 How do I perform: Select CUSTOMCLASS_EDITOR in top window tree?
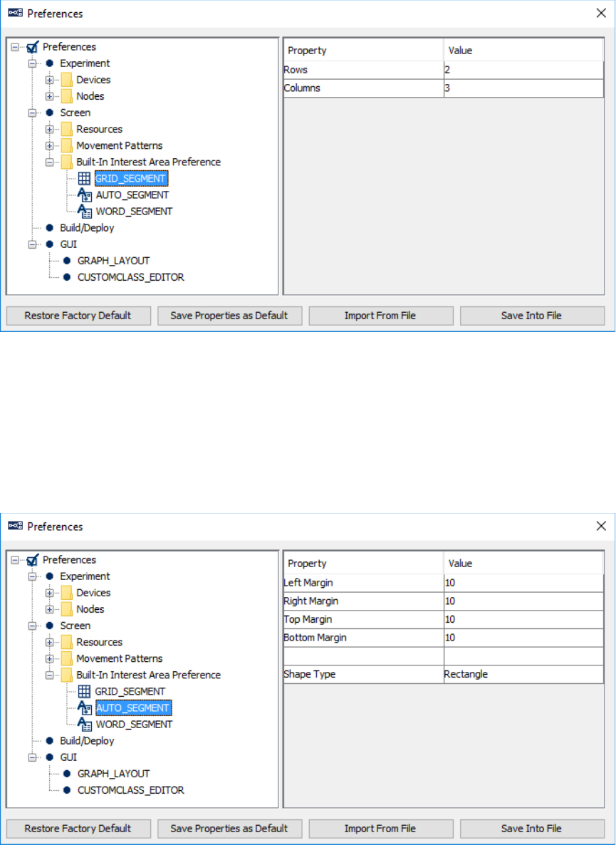point(131,278)
